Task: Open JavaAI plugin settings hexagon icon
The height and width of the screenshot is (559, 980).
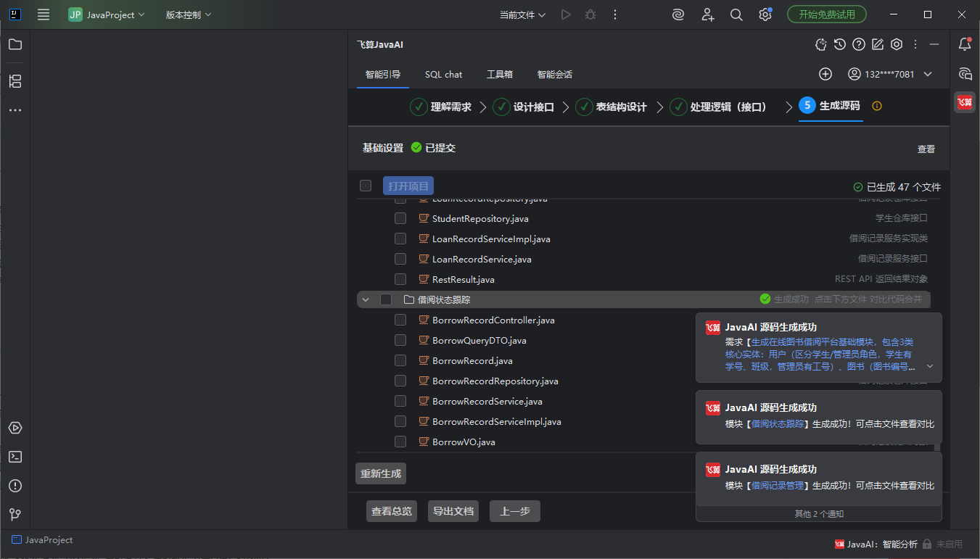Action: (897, 44)
